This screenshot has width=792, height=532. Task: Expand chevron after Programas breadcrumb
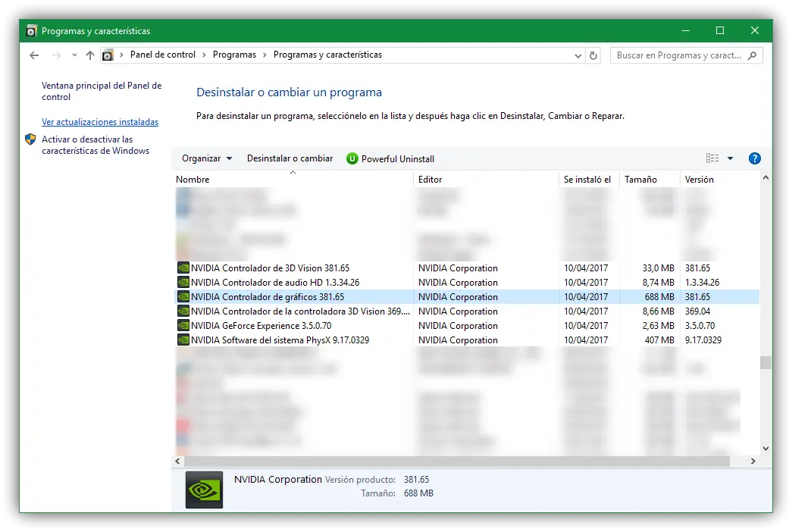pos(265,55)
